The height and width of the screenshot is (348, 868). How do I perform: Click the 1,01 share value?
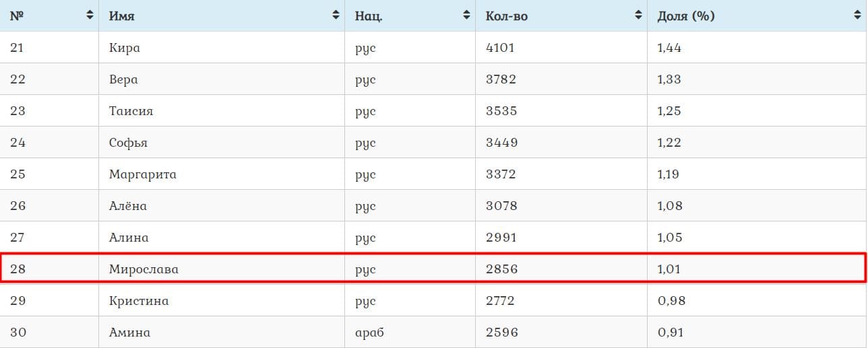coord(669,269)
